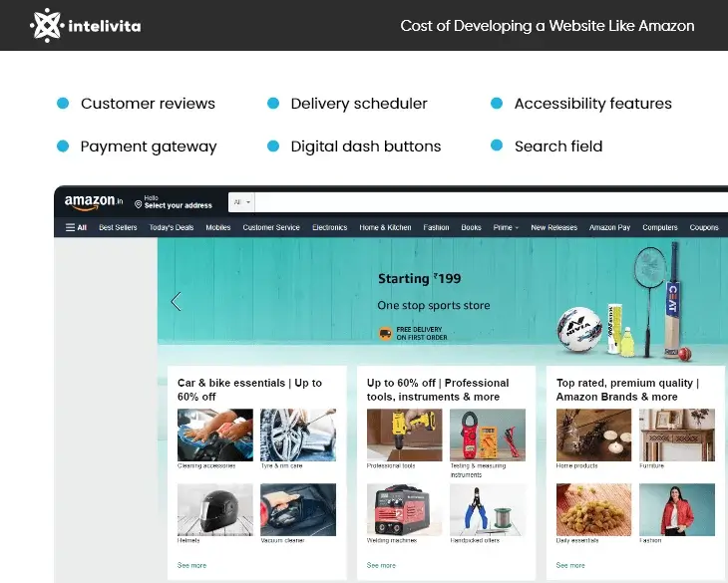Click the free delivery truck icon
Screen dimensions: 728x583
pyautogui.click(x=385, y=333)
